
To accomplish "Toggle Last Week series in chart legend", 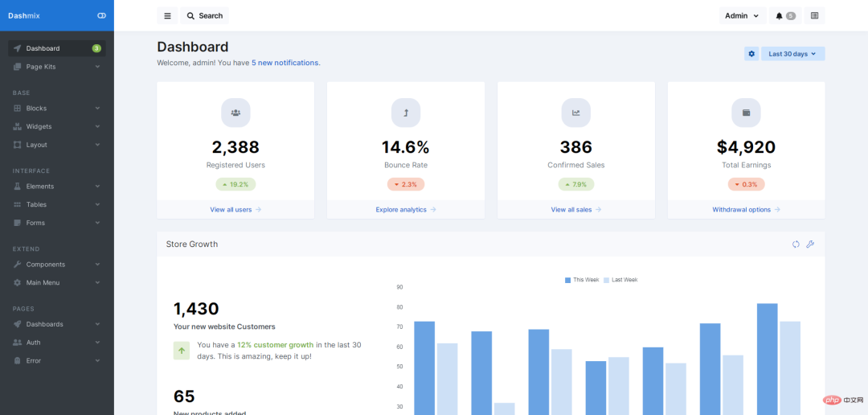I will pyautogui.click(x=620, y=280).
